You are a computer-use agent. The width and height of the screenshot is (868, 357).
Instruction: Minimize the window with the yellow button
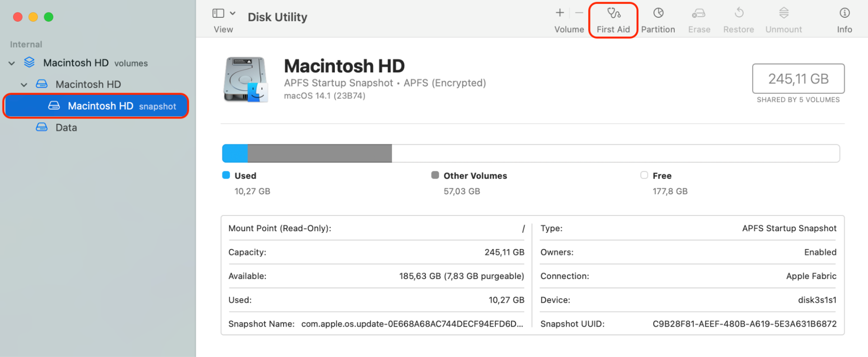click(33, 17)
